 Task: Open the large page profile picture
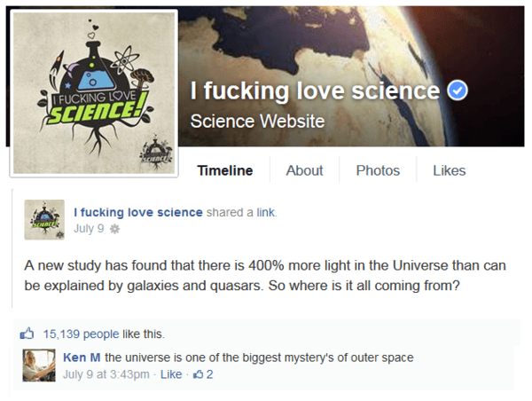94,93
